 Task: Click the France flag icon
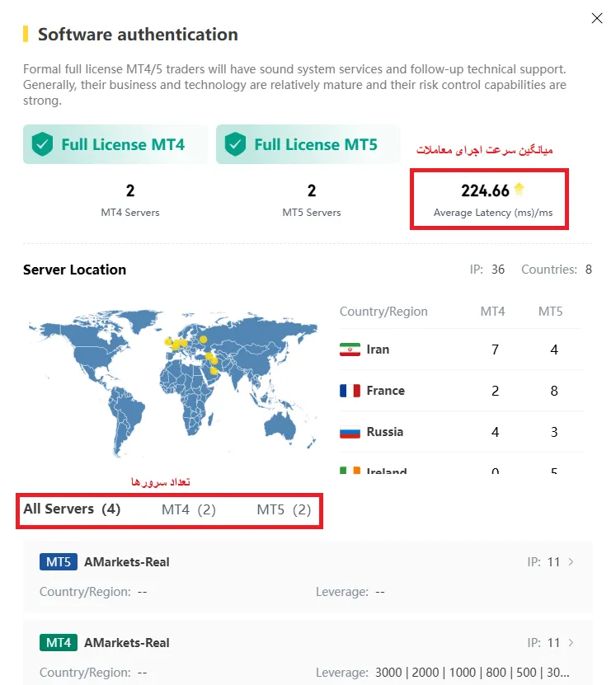pyautogui.click(x=350, y=391)
